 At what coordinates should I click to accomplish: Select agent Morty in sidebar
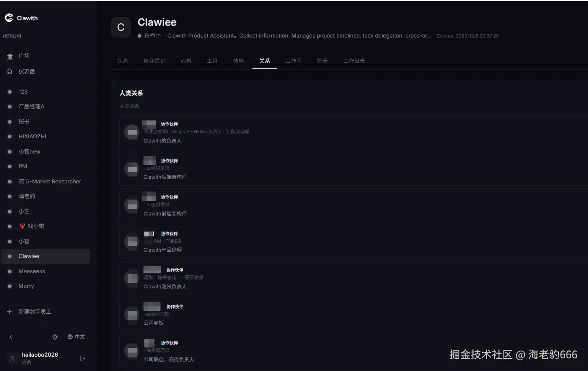point(45,286)
